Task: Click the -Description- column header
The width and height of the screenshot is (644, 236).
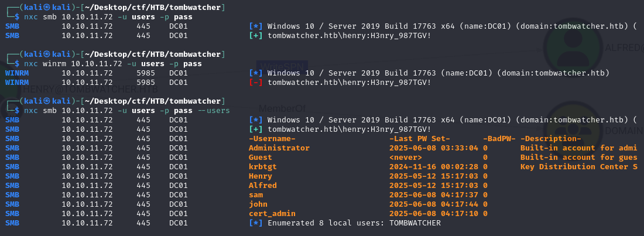Action: click(551, 139)
